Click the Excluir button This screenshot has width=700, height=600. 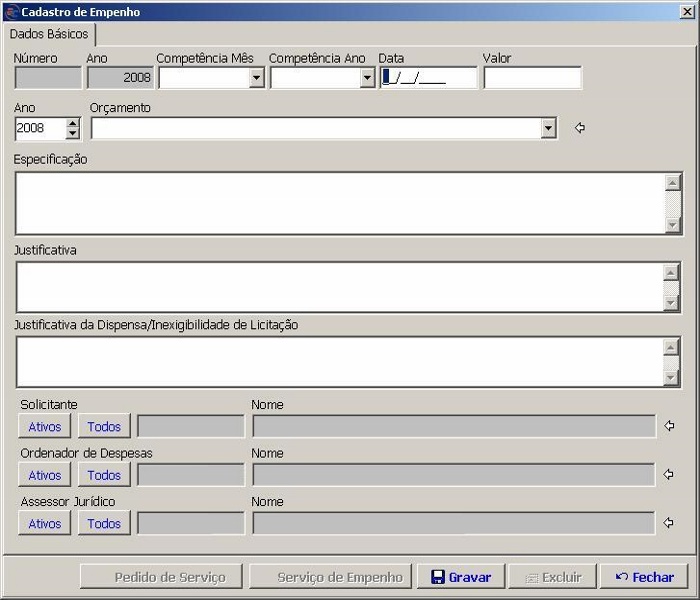point(553,577)
